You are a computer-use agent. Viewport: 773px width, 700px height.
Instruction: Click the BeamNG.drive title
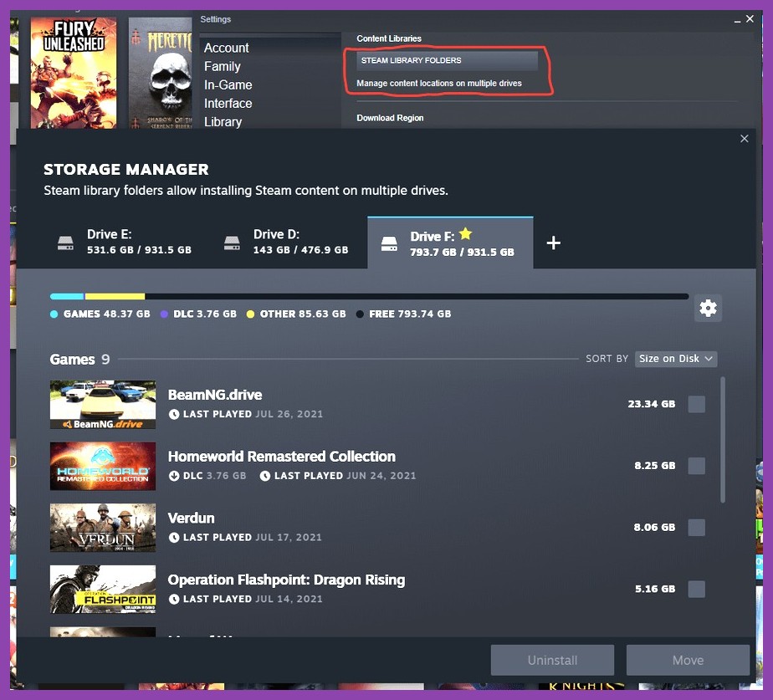pos(215,395)
